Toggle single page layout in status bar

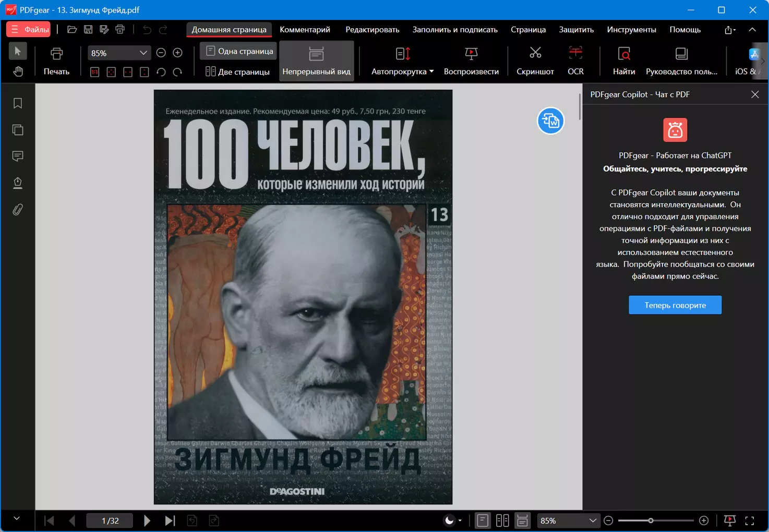click(483, 521)
